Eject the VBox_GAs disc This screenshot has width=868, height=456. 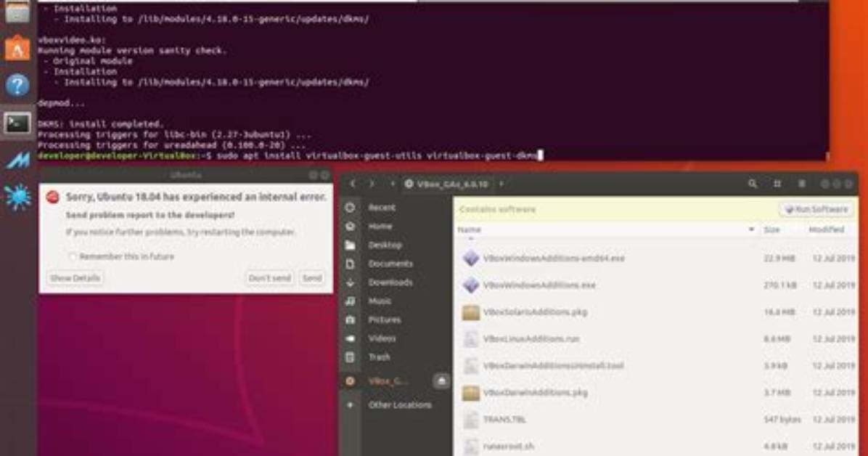tap(441, 381)
